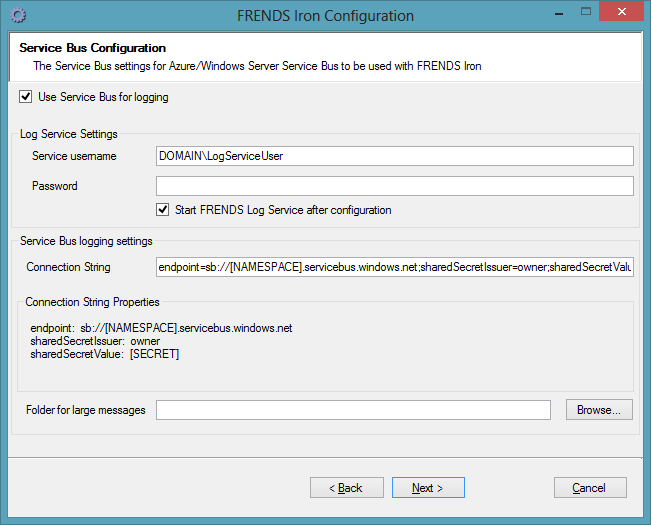This screenshot has width=651, height=525.
Task: Click the Password label
Action: click(x=54, y=186)
